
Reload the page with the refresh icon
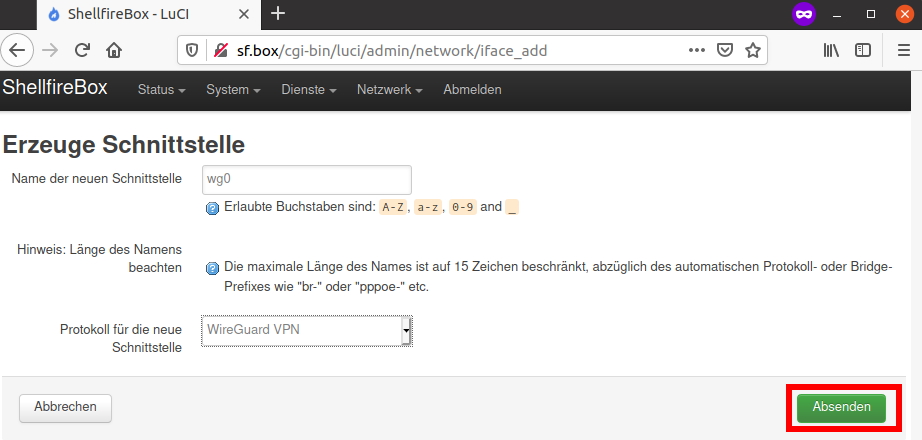pos(83,50)
